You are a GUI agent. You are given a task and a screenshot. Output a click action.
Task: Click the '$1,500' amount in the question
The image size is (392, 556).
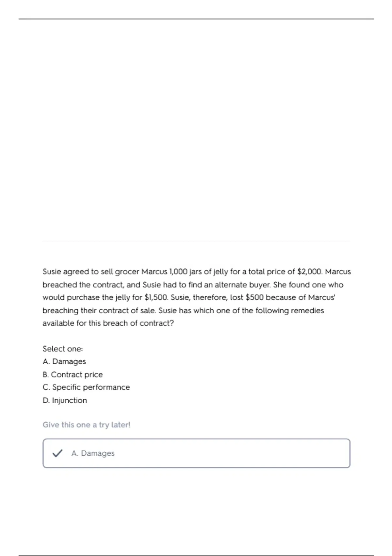156,297
